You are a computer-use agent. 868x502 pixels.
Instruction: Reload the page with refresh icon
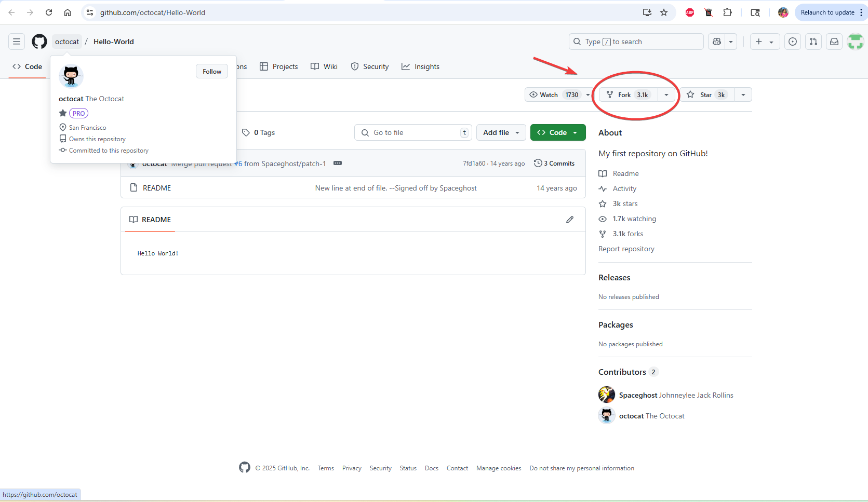[49, 12]
